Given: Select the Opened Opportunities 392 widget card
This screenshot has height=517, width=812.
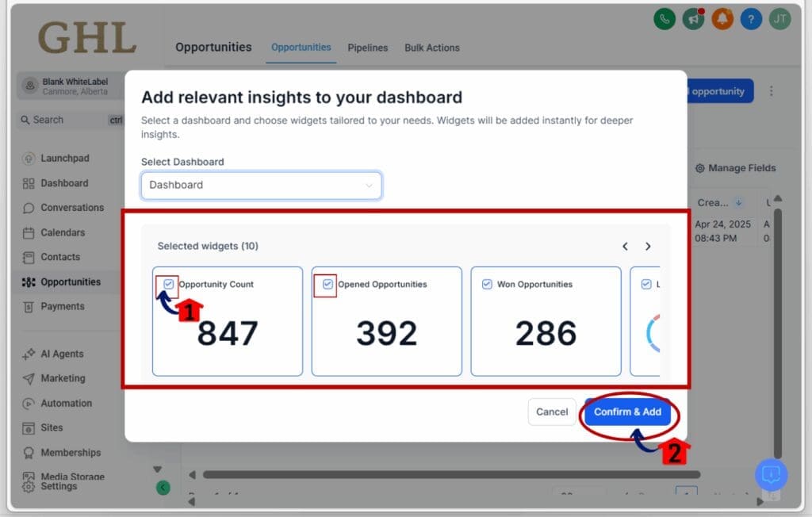Looking at the screenshot, I should pyautogui.click(x=386, y=321).
